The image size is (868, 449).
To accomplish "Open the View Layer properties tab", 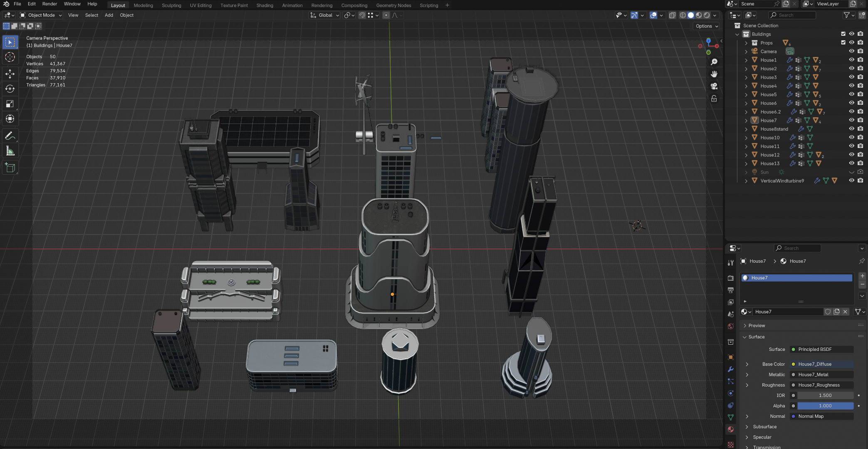I will tap(731, 302).
